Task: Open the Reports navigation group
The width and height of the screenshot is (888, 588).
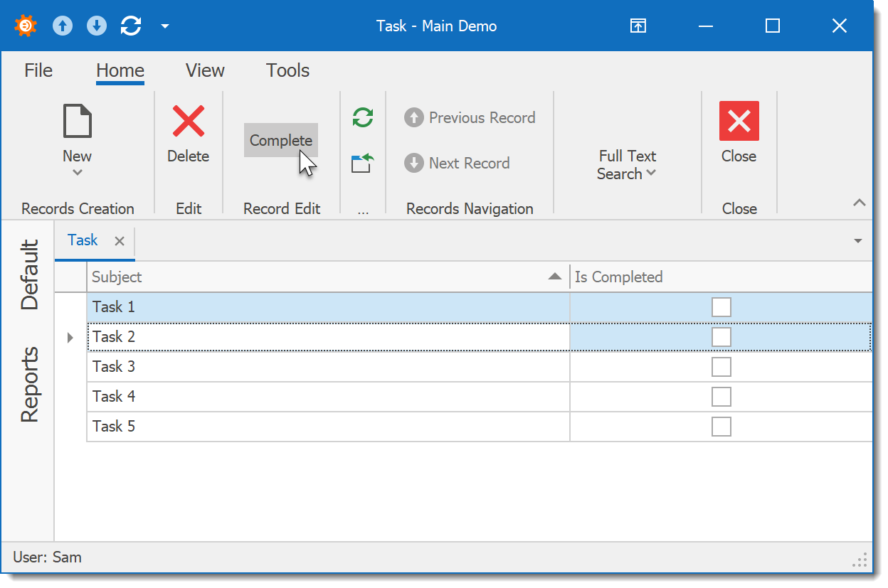Action: [29, 385]
